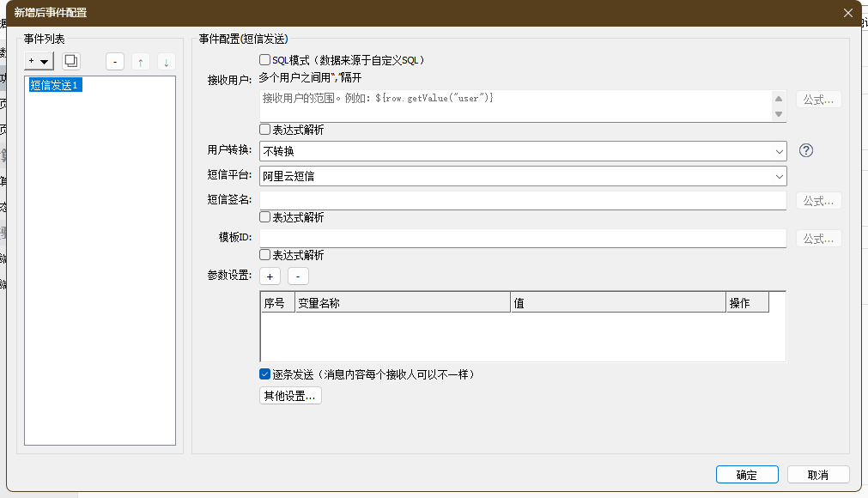Open the 短信平台 dropdown

pyautogui.click(x=522, y=176)
